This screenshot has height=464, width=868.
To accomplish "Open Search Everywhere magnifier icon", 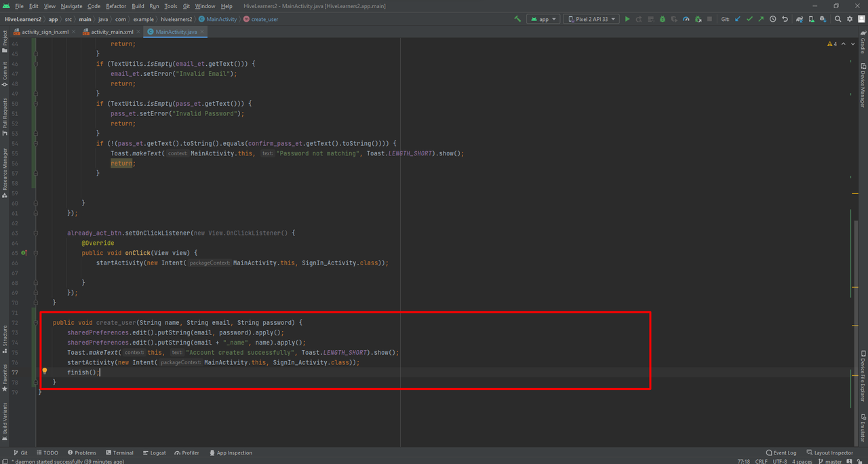I will (x=837, y=19).
